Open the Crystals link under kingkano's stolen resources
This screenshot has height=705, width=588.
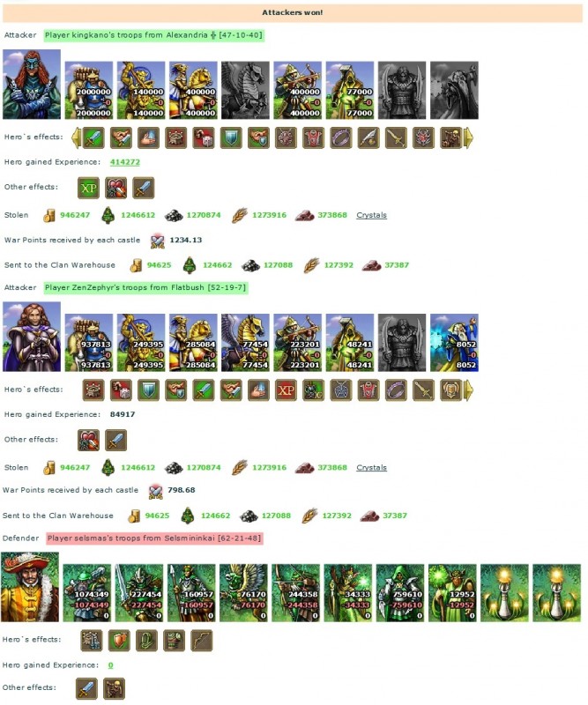pos(372,215)
